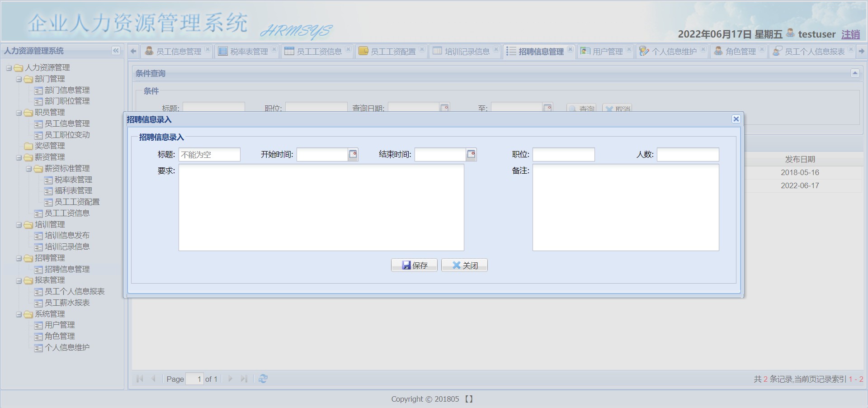Click 关闭 button in dialog
The image size is (868, 408).
464,265
